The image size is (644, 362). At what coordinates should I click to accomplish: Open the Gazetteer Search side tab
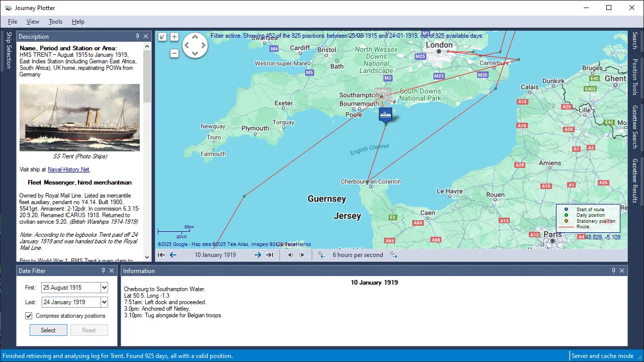tap(635, 127)
